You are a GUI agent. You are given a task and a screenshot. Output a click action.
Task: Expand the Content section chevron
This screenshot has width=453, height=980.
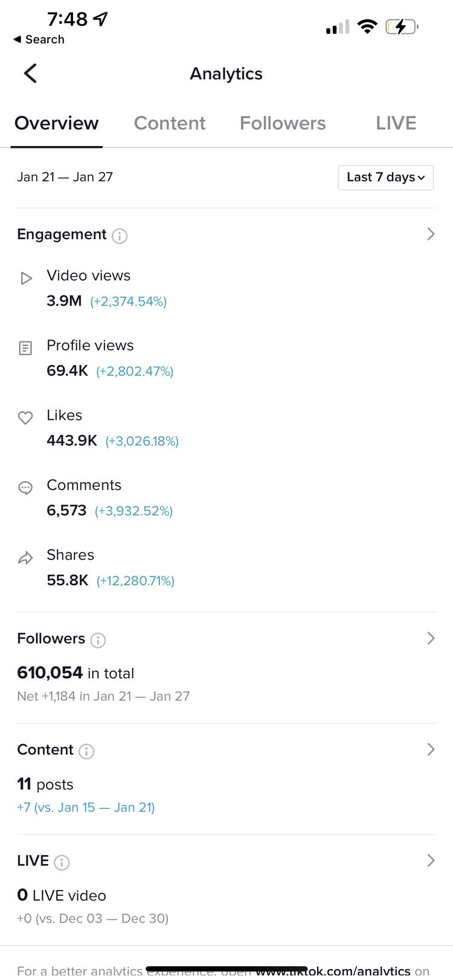pyautogui.click(x=431, y=749)
